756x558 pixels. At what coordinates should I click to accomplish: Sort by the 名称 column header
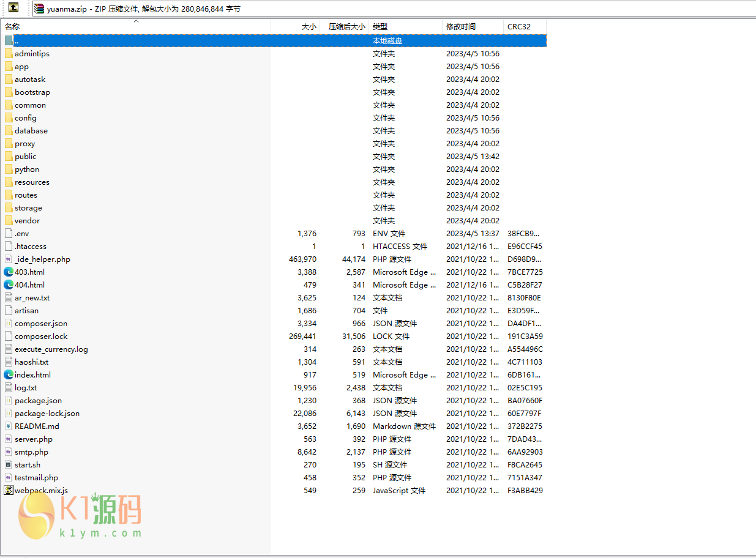pos(12,27)
